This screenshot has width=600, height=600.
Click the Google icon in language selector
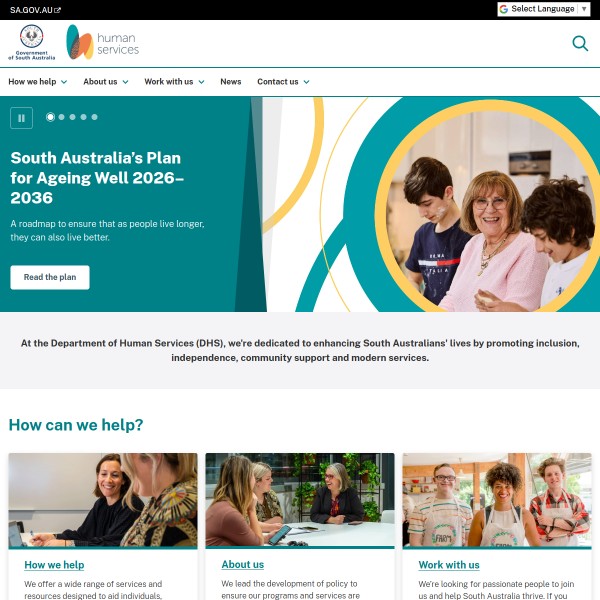click(504, 9)
